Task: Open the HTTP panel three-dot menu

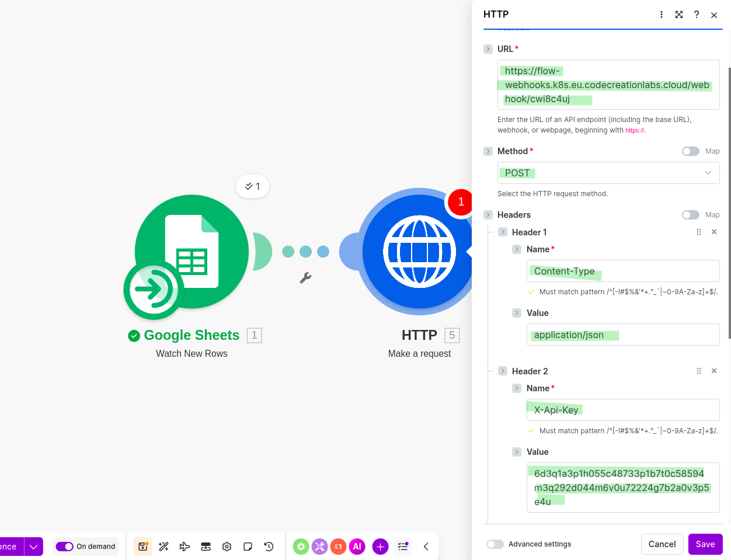Action: click(x=661, y=15)
